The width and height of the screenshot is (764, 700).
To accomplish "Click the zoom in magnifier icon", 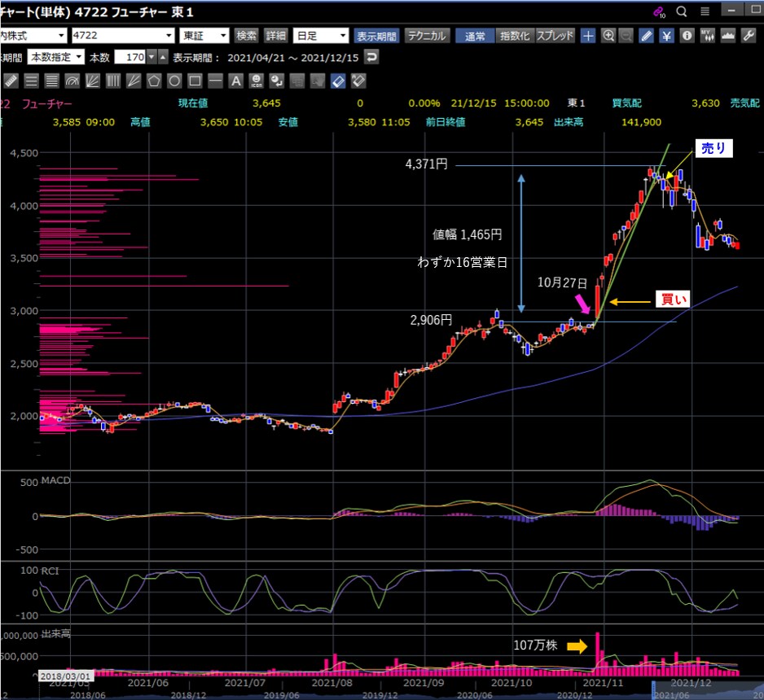I will pos(608,36).
